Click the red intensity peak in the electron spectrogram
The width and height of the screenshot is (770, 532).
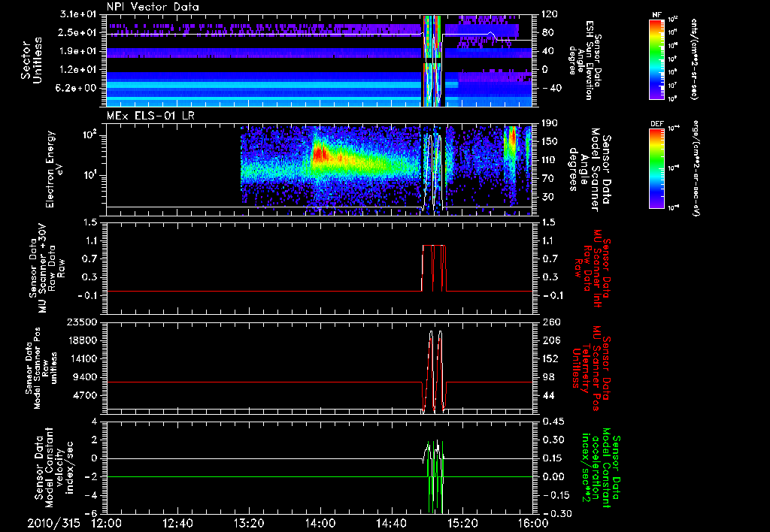tap(319, 155)
